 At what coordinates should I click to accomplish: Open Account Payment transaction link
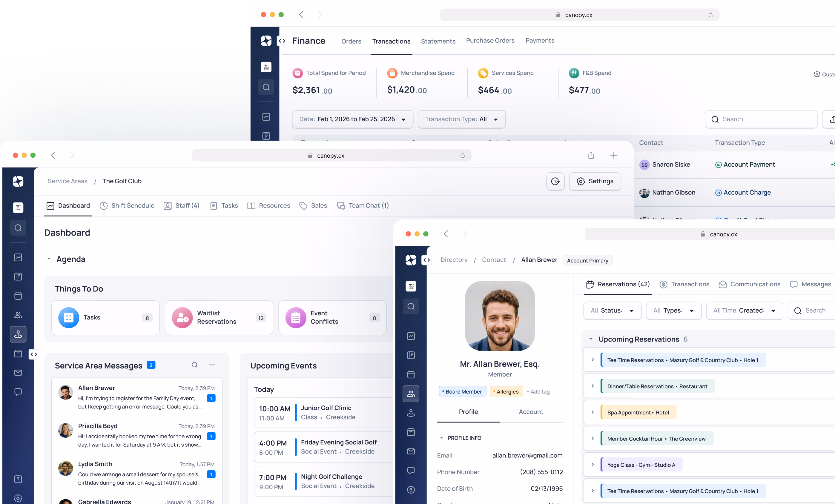[745, 165]
